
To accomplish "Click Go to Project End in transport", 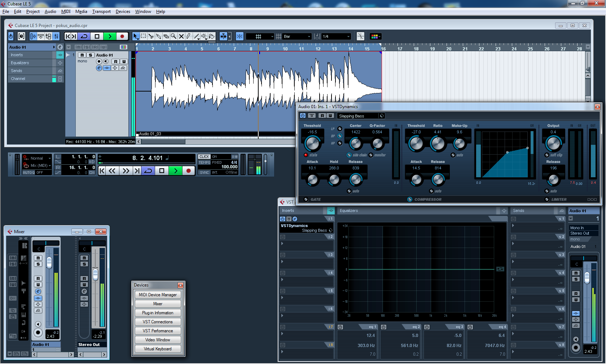I will tap(137, 171).
